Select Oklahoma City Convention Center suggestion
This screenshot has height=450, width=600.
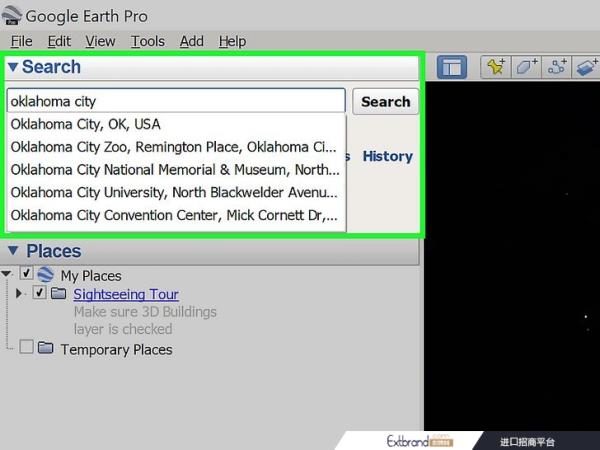(176, 215)
